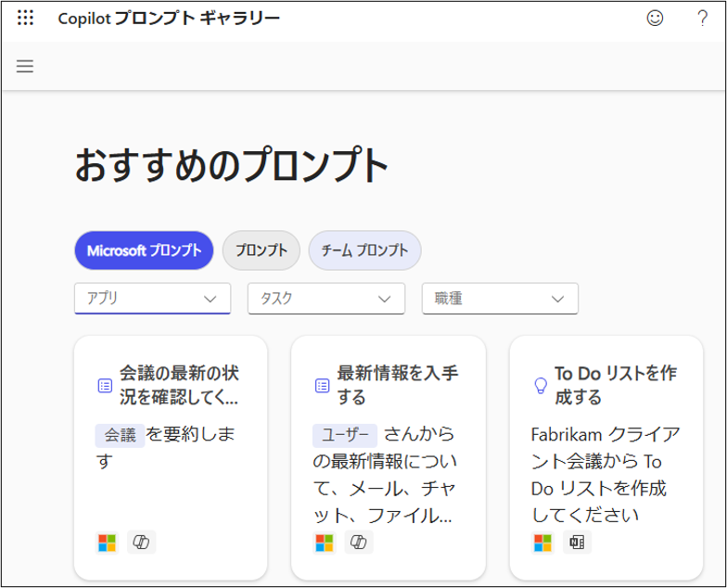Click Copilot icon on 会議の最新の状況 card
This screenshot has width=727, height=588.
click(141, 542)
